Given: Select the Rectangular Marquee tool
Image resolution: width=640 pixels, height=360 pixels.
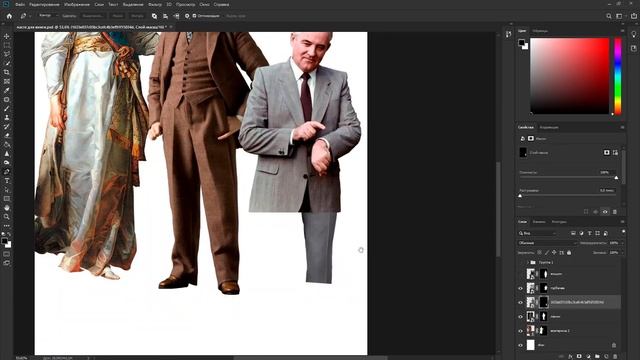Looking at the screenshot, I should click(7, 45).
